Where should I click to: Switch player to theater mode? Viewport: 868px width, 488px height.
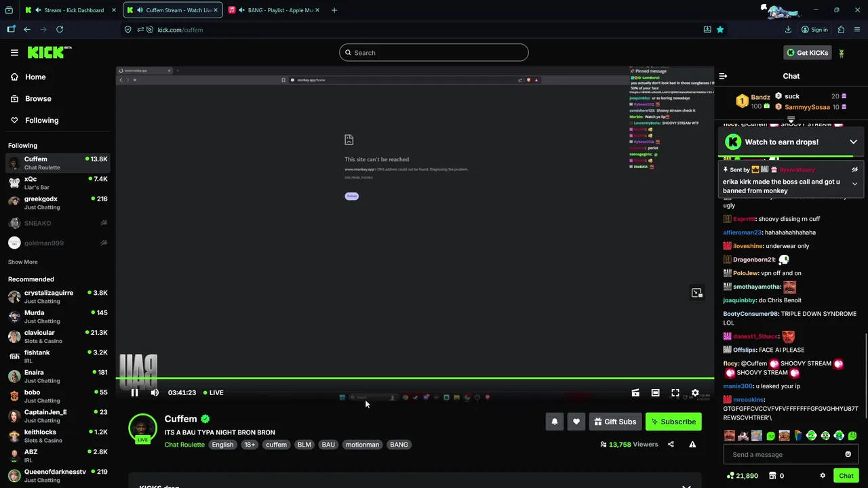[x=655, y=392]
